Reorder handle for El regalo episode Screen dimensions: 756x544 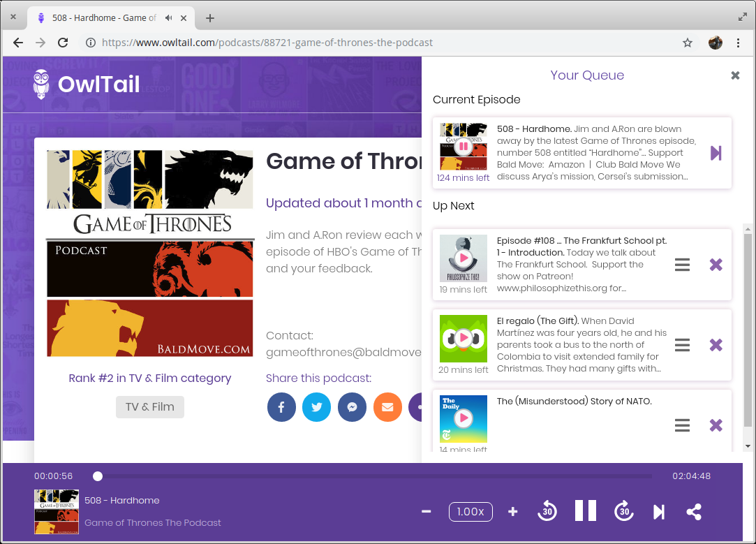tap(682, 345)
